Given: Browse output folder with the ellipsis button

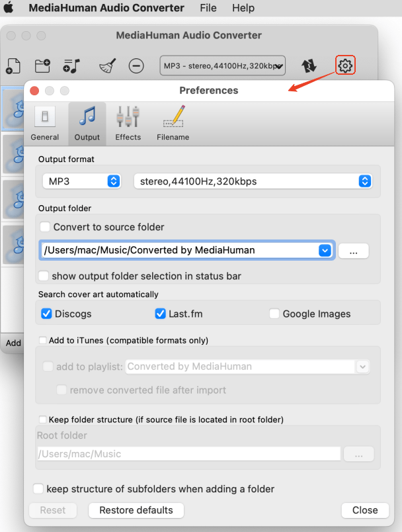Looking at the screenshot, I should point(353,251).
